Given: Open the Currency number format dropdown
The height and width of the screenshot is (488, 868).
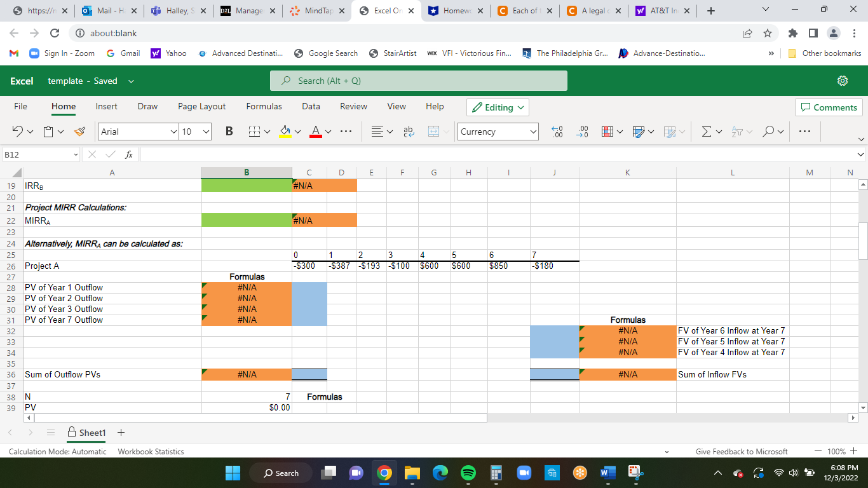Looking at the screenshot, I should (x=534, y=132).
